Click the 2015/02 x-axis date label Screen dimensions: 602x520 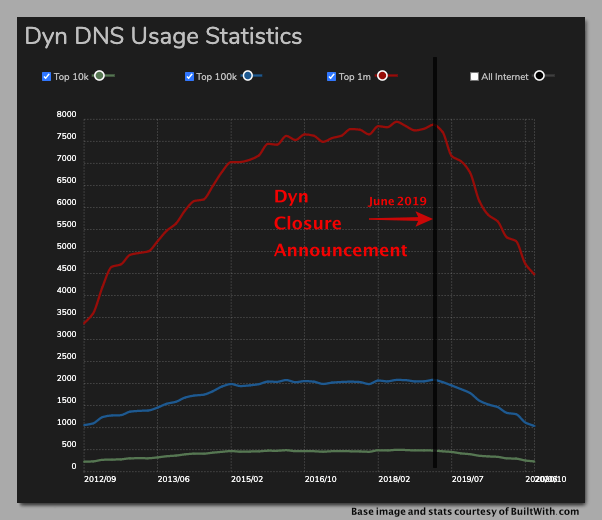tap(247, 479)
